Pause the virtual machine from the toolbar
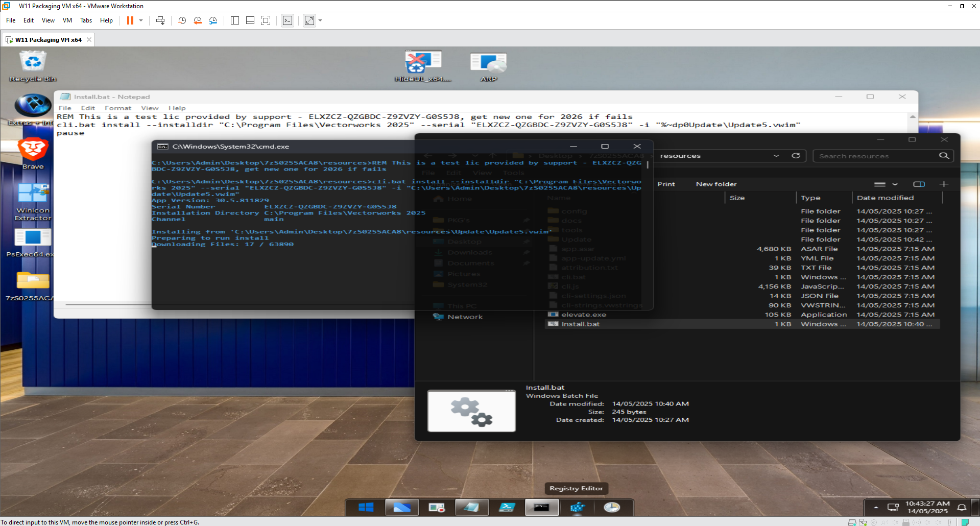Image resolution: width=980 pixels, height=526 pixels. pyautogui.click(x=130, y=20)
